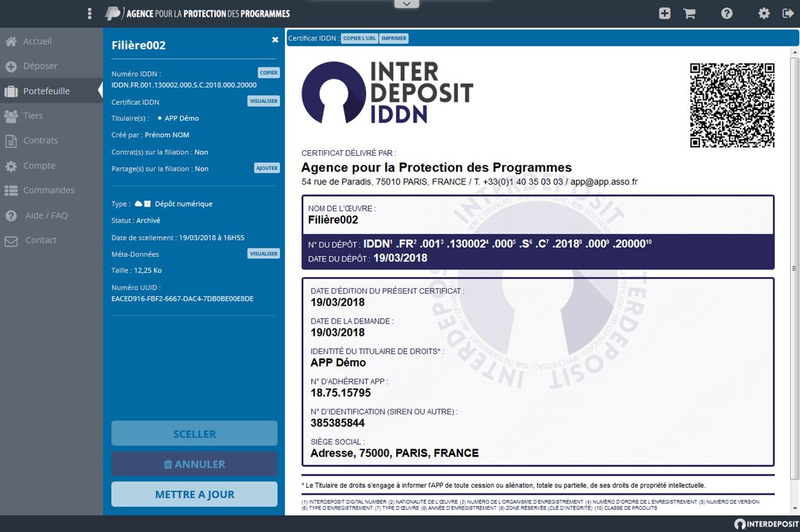Click identification number 385385844
This screenshot has height=532, width=800.
click(x=338, y=423)
